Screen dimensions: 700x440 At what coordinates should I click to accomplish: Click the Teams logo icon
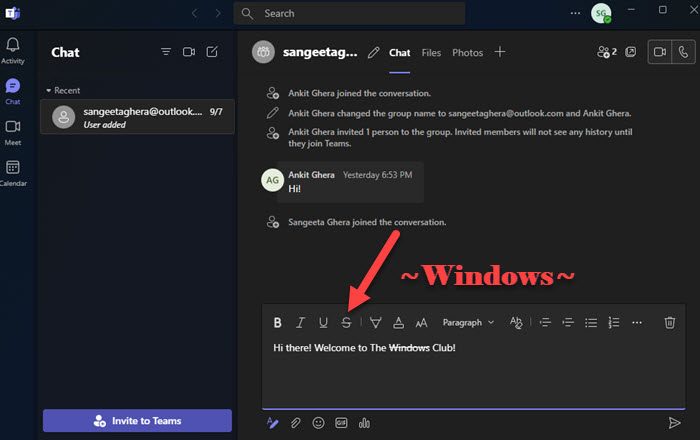(x=12, y=13)
